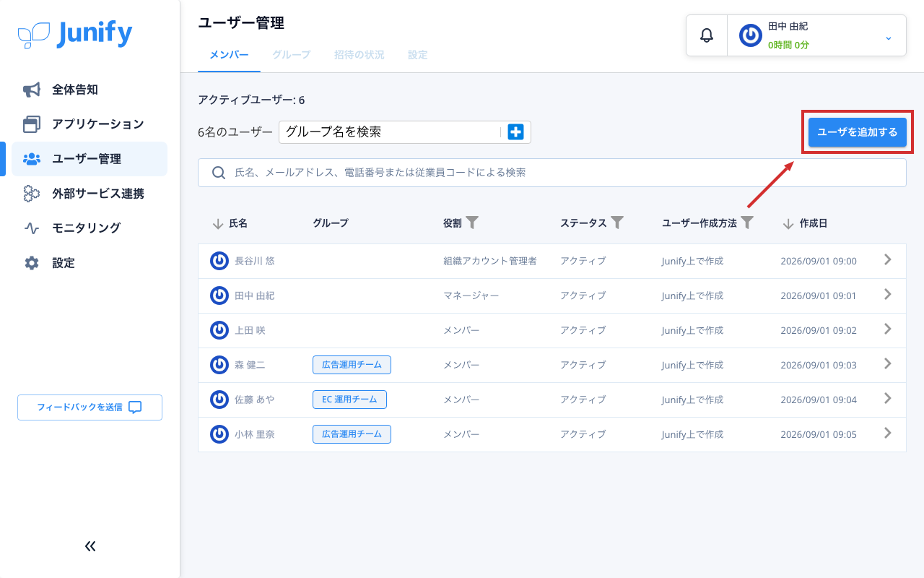This screenshot has width=924, height=578.
Task: Click the name 上田 咲
Action: click(250, 330)
